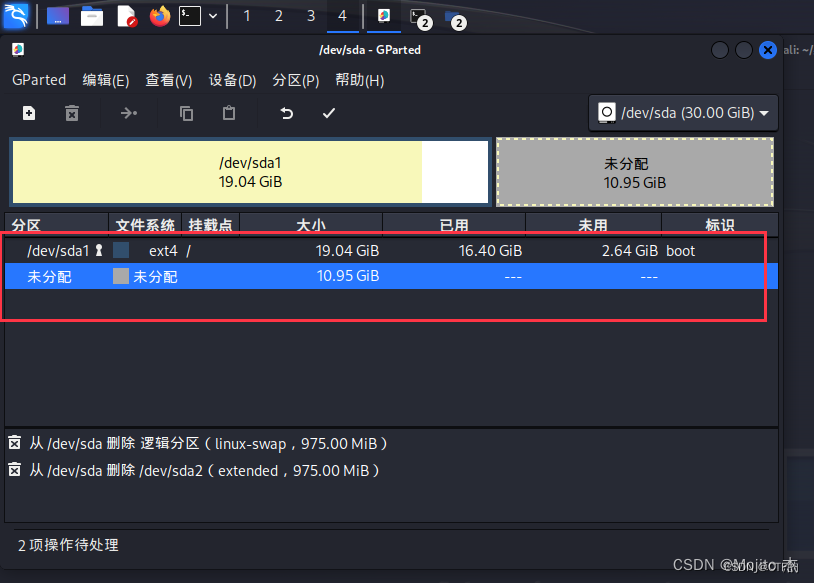This screenshot has height=583, width=814.
Task: Click the 分区 column header
Action: (57, 225)
